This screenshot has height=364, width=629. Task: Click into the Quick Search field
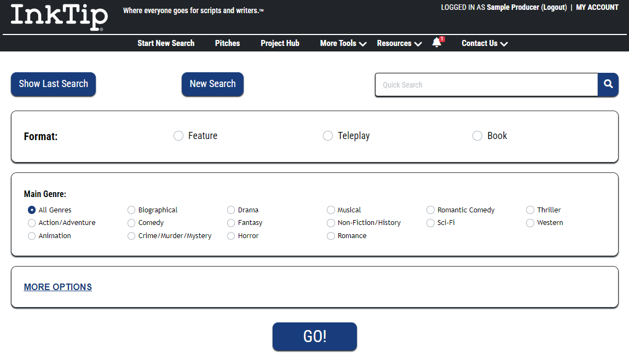tap(486, 85)
